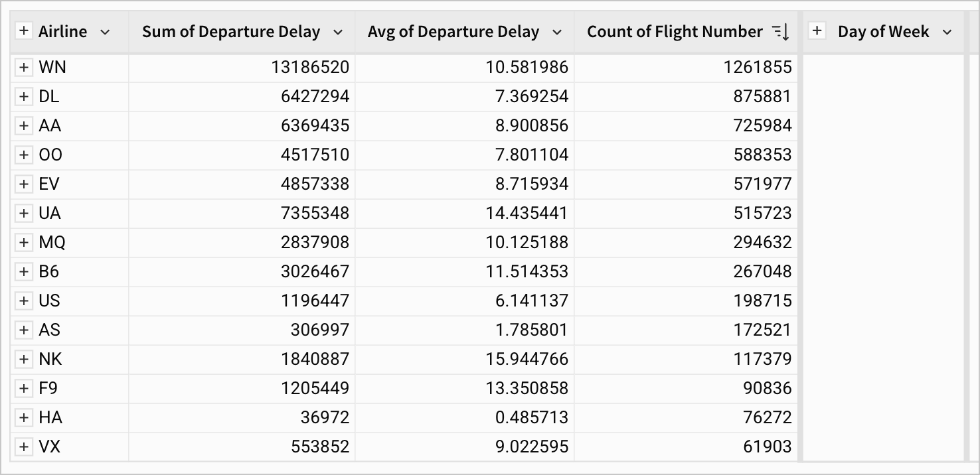Expand the UA airline row
This screenshot has width=980, height=475.
coord(24,213)
